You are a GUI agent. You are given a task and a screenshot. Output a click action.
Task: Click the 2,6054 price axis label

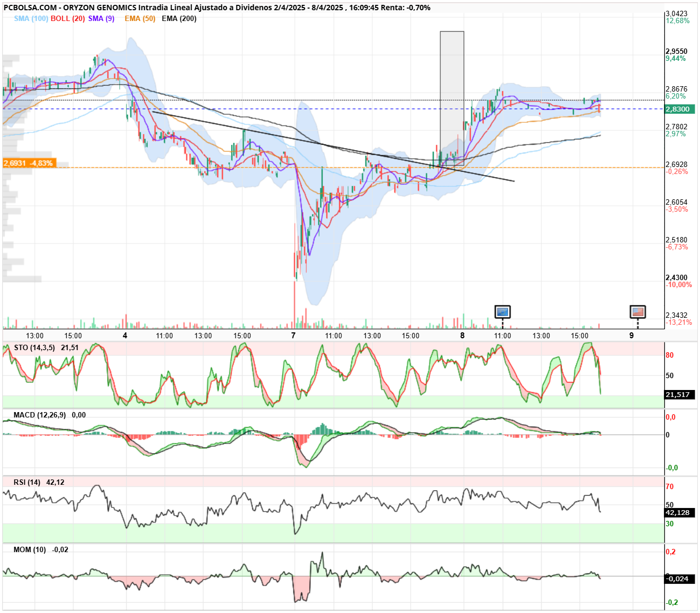click(x=676, y=202)
